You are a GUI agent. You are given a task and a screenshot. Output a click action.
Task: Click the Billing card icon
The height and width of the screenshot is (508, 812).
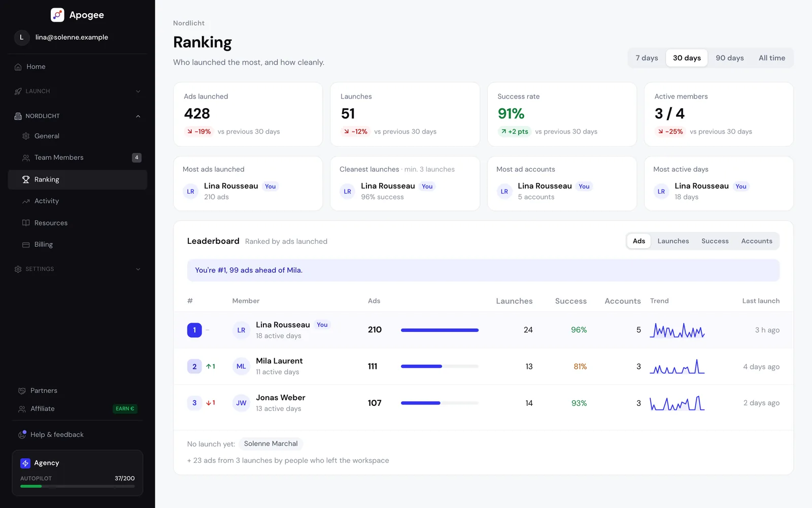tap(26, 245)
